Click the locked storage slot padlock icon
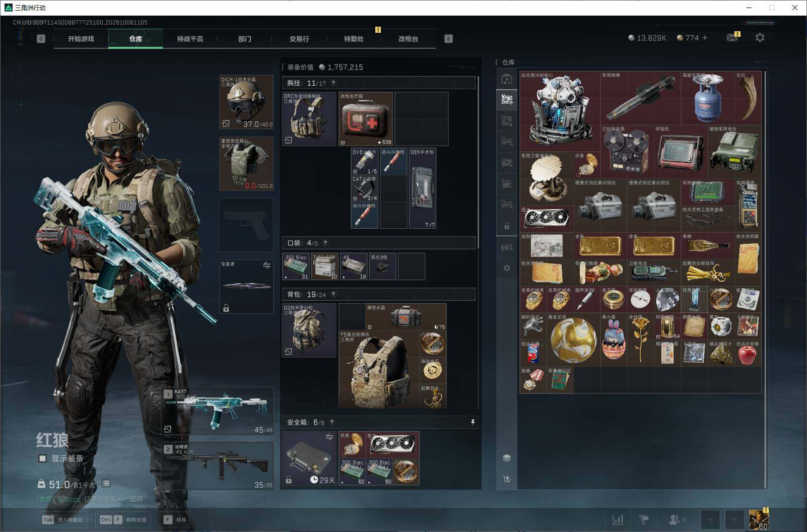This screenshot has height=532, width=807. [507, 226]
